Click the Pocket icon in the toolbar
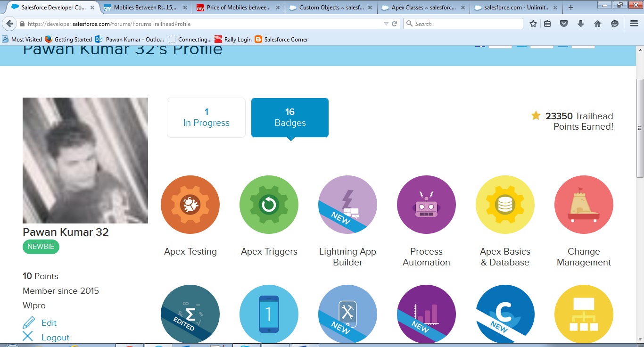The width and height of the screenshot is (644, 347). [x=564, y=24]
